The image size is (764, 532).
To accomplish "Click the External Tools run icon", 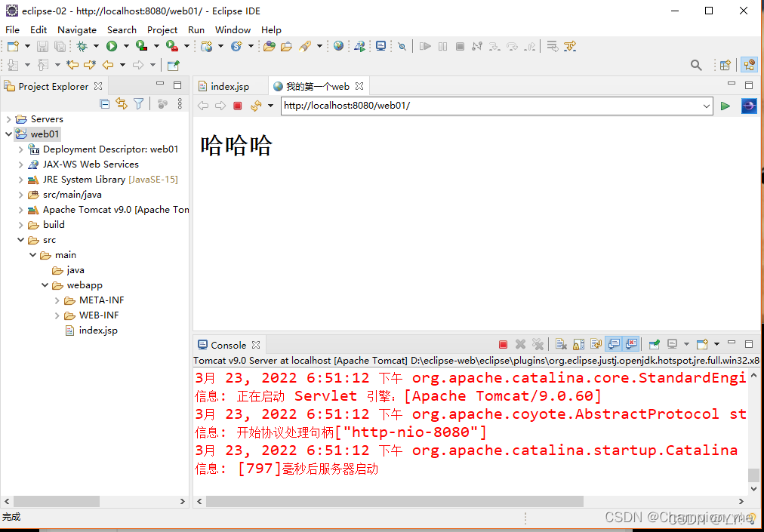I will [x=171, y=46].
